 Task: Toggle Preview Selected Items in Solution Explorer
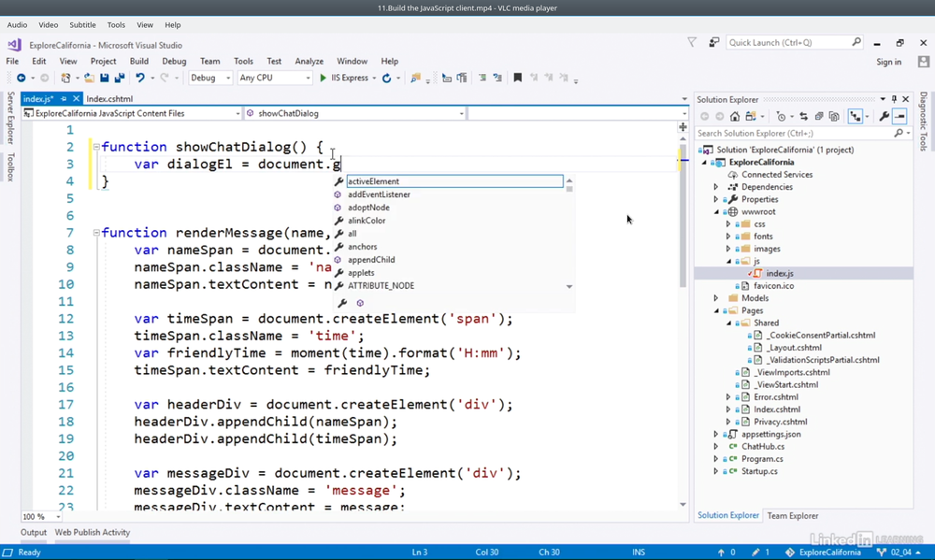899,117
